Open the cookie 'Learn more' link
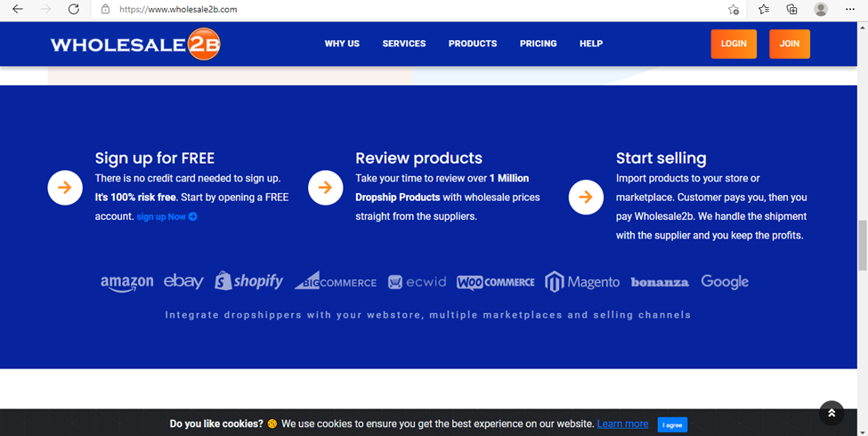Viewport: 868px width, 436px height. [623, 424]
